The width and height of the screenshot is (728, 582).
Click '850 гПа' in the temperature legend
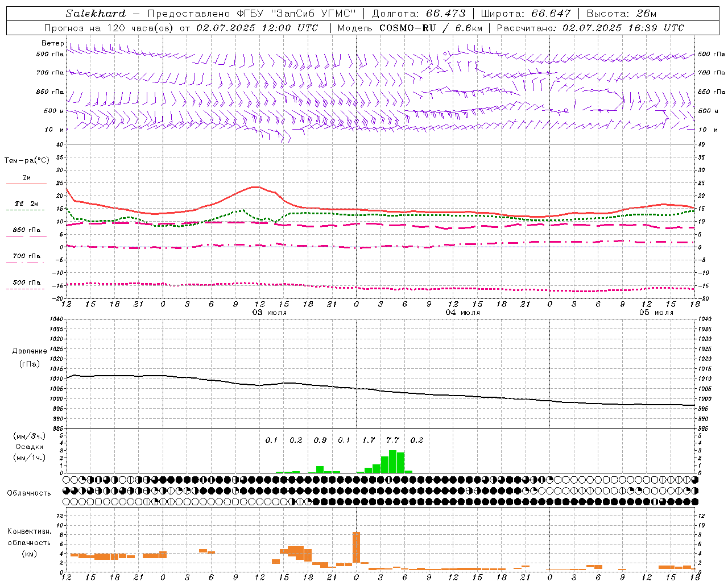pyautogui.click(x=27, y=230)
